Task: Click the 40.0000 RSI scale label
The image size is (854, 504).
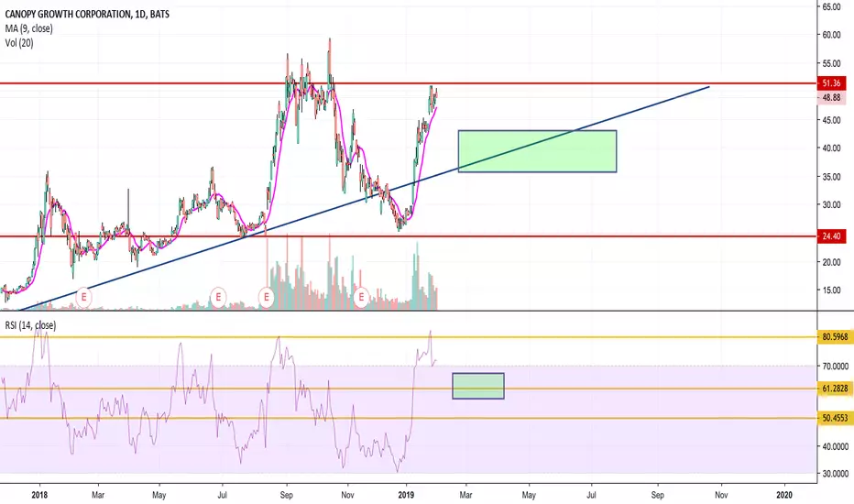Action: pyautogui.click(x=835, y=447)
